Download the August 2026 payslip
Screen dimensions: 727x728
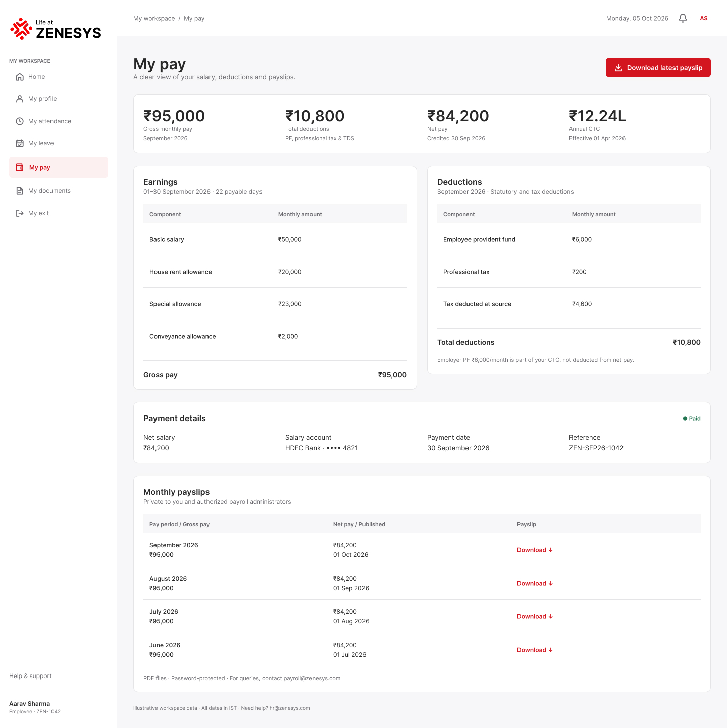tap(535, 583)
